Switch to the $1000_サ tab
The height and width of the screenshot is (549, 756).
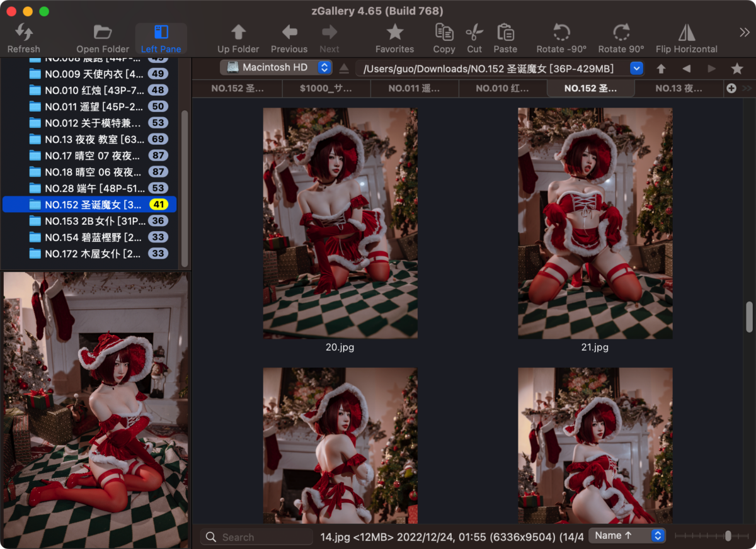pos(326,89)
